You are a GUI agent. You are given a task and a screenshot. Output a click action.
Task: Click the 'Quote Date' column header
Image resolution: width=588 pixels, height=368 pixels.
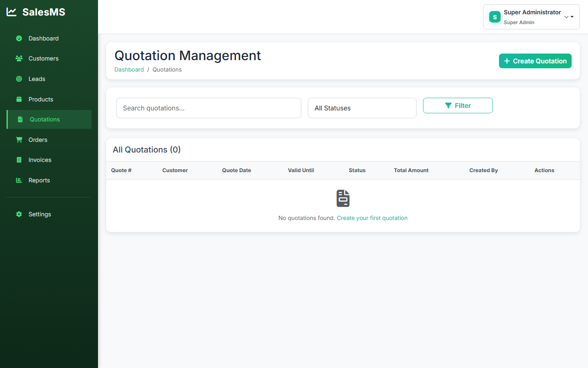[236, 171]
